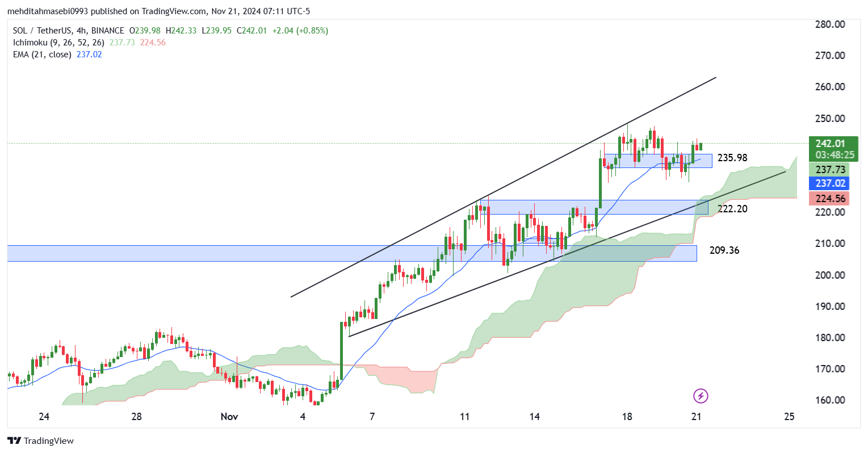Click the 200.00 price axis label
Viewport: 868px width, 453px height.
830,275
